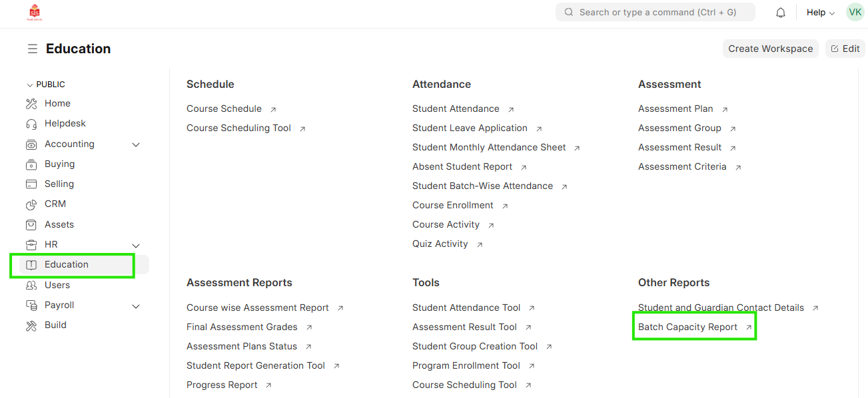Collapse the PUBLIC sidebar group
Viewport: 868px width, 398px height.
pyautogui.click(x=29, y=85)
